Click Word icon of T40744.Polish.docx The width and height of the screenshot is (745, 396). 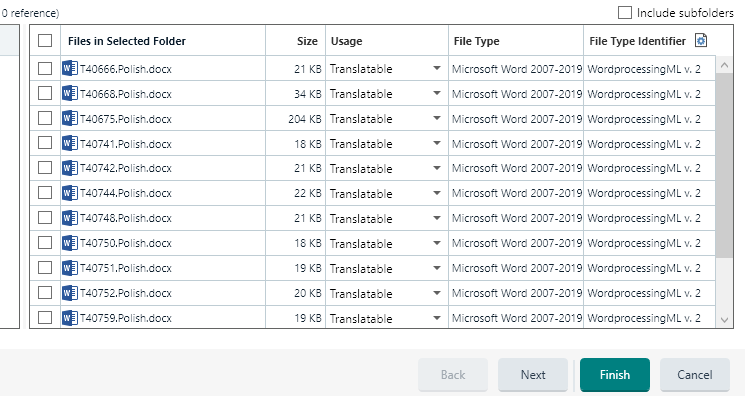point(70,193)
